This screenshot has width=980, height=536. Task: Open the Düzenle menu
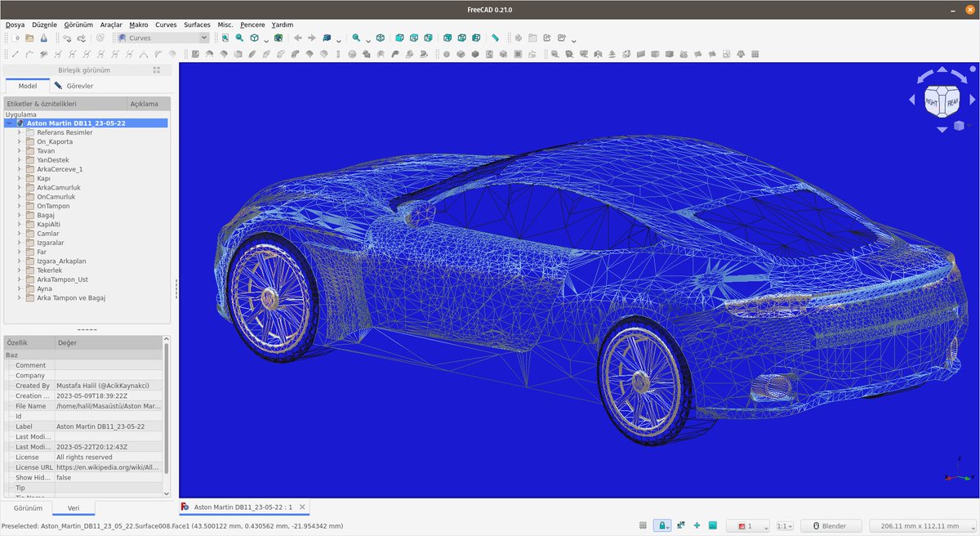pyautogui.click(x=44, y=25)
